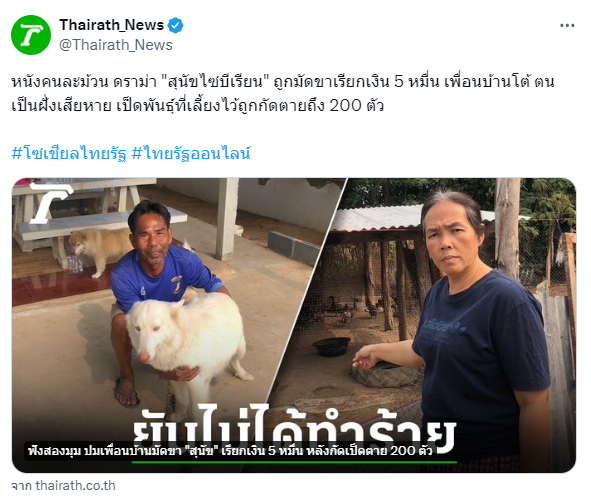Open the article headline caption on the card
The image size is (591, 499).
tap(230, 451)
